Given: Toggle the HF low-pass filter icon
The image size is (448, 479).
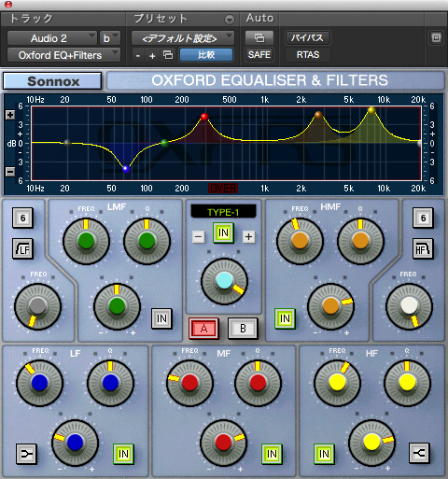Looking at the screenshot, I should [x=423, y=248].
